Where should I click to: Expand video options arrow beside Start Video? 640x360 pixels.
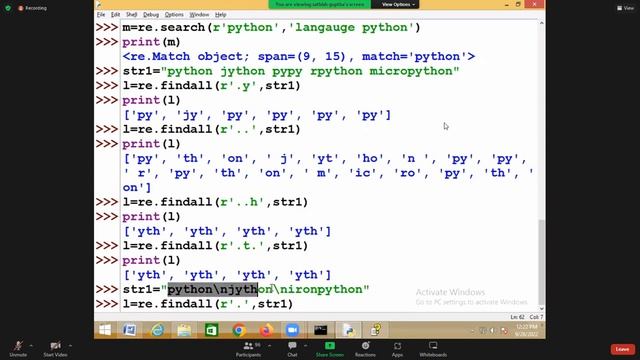coord(71,346)
